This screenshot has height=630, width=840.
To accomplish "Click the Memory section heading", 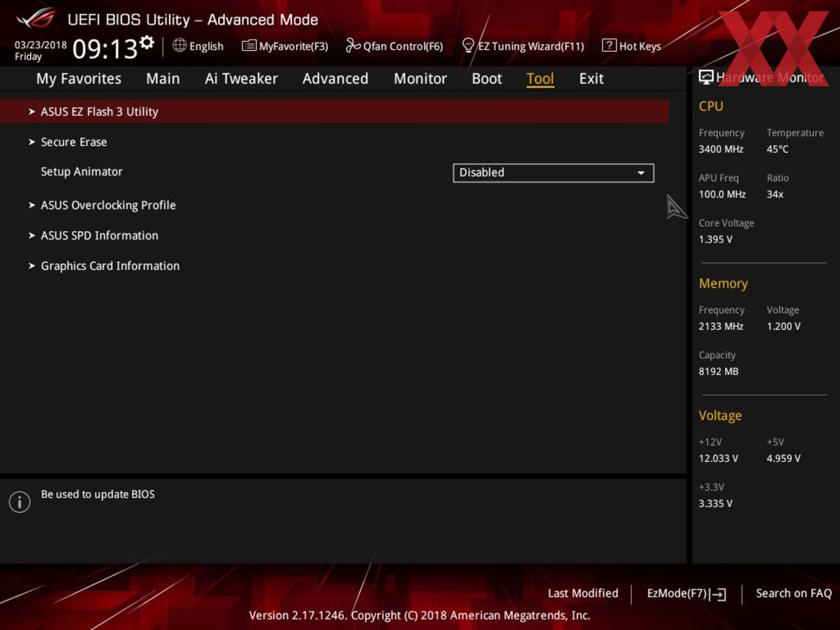I will coord(723,283).
